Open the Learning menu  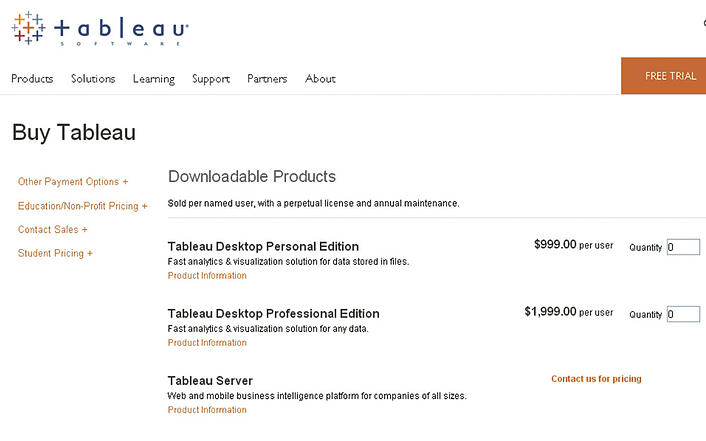[x=154, y=79]
